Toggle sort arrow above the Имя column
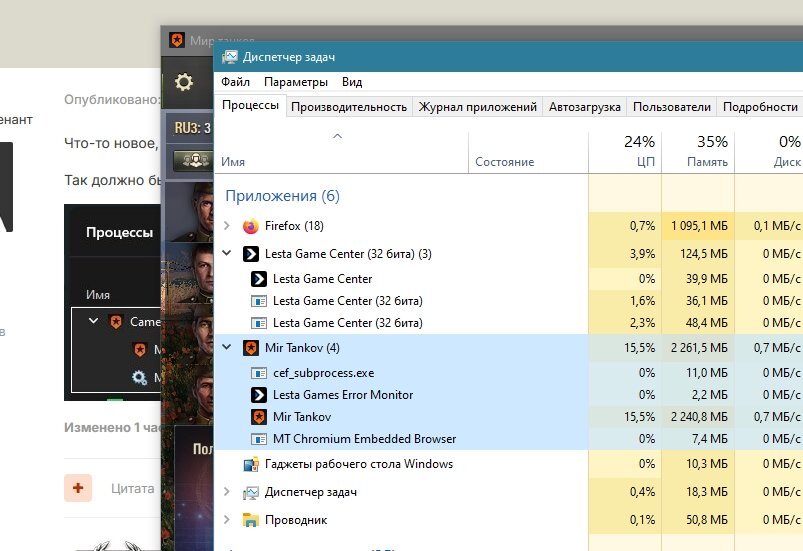This screenshot has height=551, width=803. [337, 136]
